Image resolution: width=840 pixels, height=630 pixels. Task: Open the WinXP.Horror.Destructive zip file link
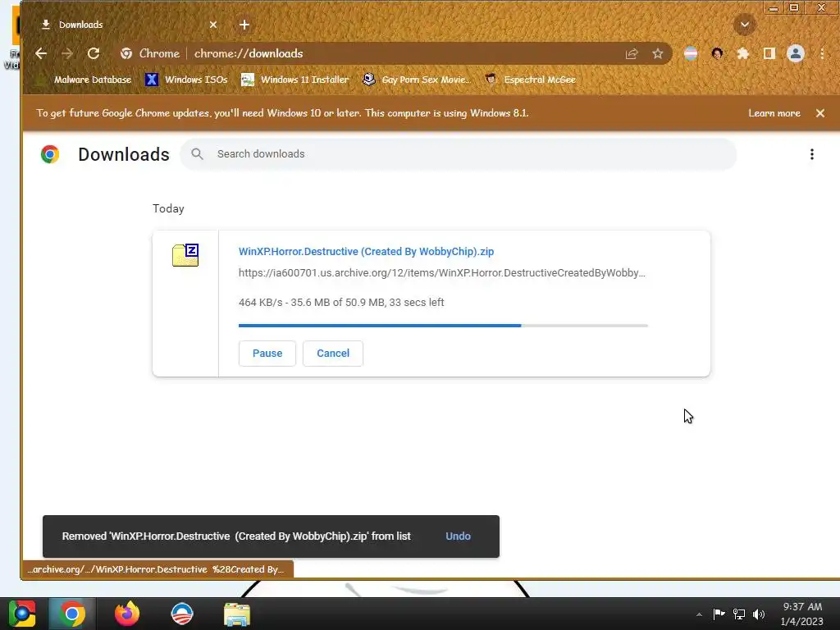pos(366,251)
